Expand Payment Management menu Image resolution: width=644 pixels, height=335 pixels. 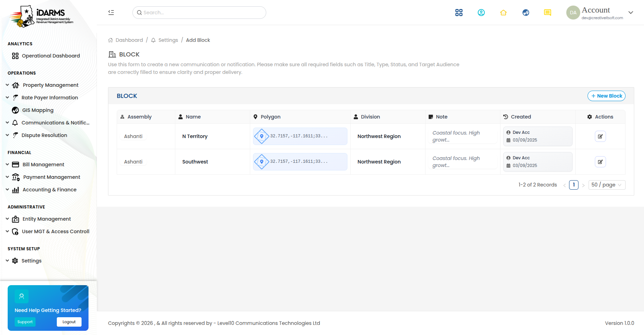click(7, 177)
